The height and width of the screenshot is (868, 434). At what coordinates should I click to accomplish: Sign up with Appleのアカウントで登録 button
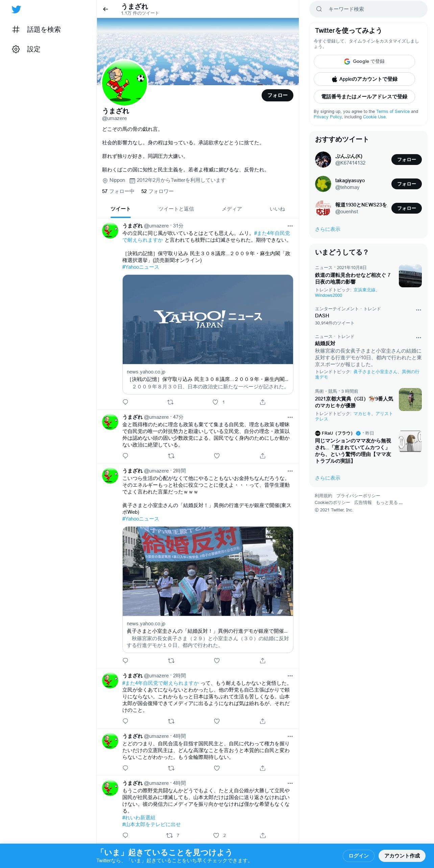(364, 79)
